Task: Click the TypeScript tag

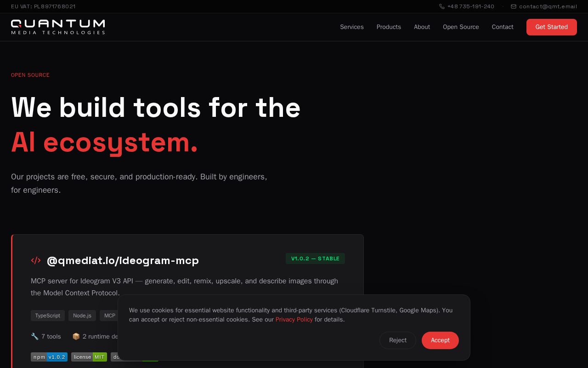Action: 48,316
